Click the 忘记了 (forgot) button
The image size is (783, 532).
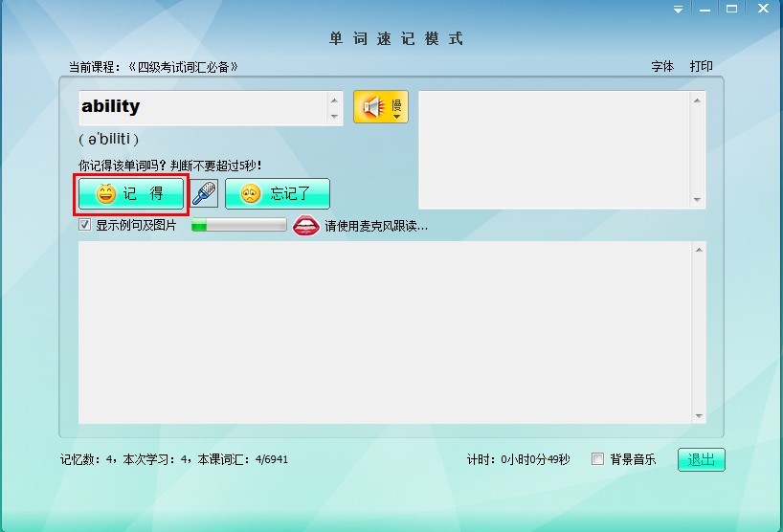278,193
